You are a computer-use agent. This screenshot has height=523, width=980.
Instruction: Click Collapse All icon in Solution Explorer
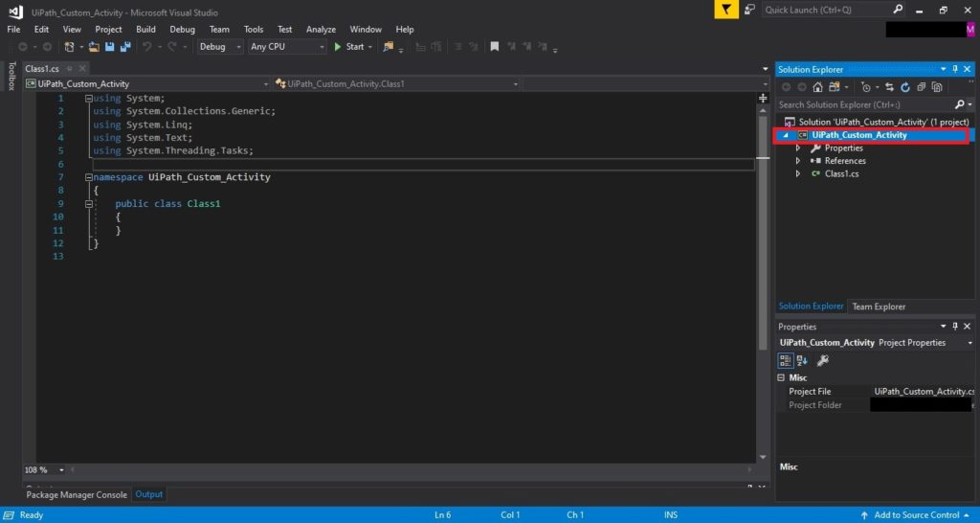922,87
